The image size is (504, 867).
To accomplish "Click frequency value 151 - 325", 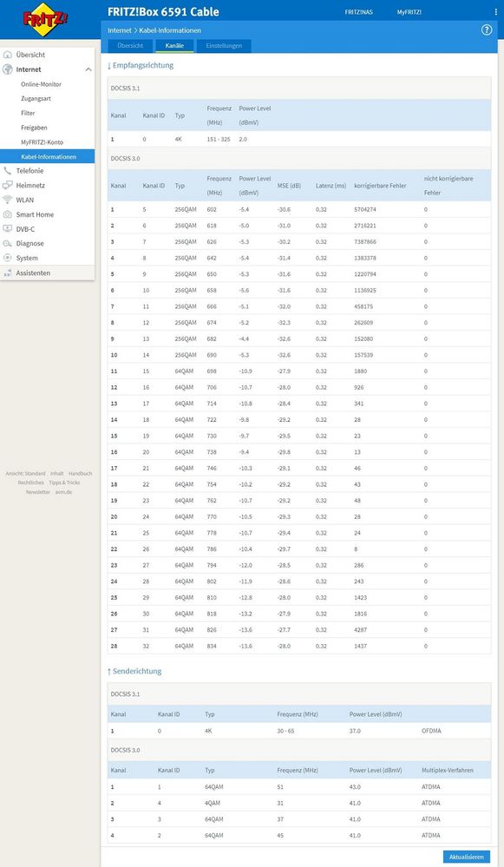I will [x=219, y=140].
